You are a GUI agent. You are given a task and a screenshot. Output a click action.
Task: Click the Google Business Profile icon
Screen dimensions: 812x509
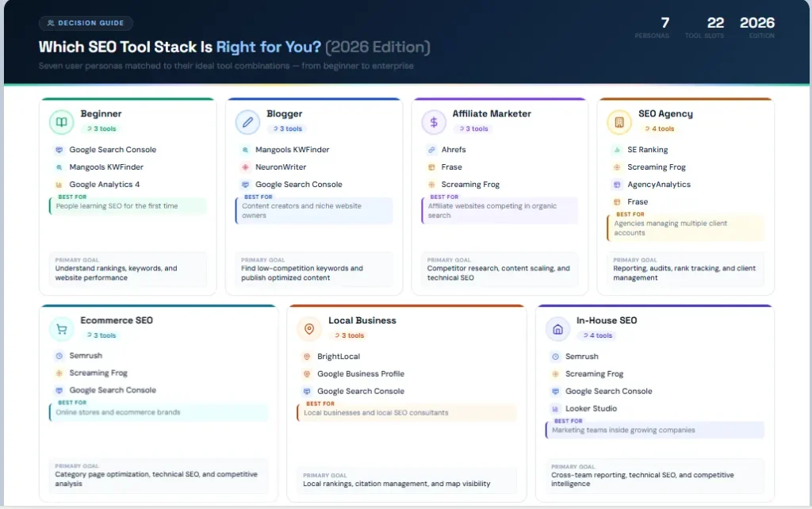pos(307,374)
